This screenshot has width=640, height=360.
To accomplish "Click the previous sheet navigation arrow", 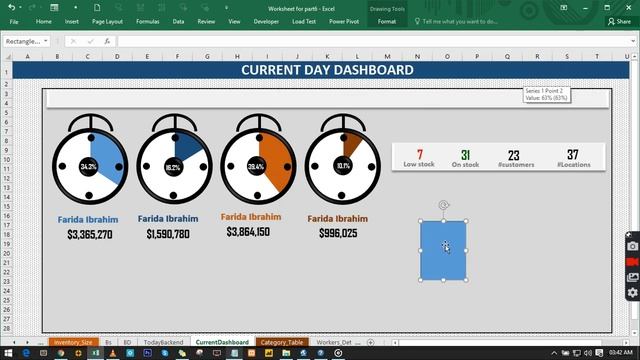I will (14, 342).
